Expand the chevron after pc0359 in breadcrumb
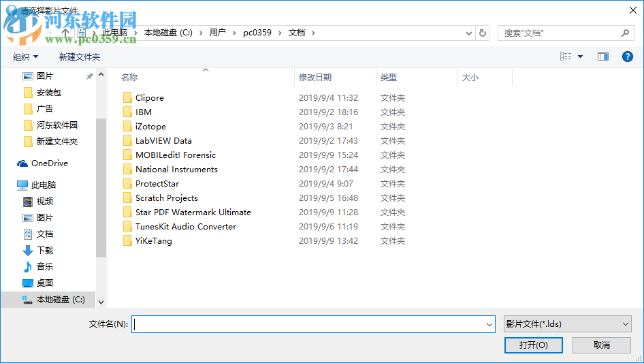The width and height of the screenshot is (644, 363). (280, 33)
